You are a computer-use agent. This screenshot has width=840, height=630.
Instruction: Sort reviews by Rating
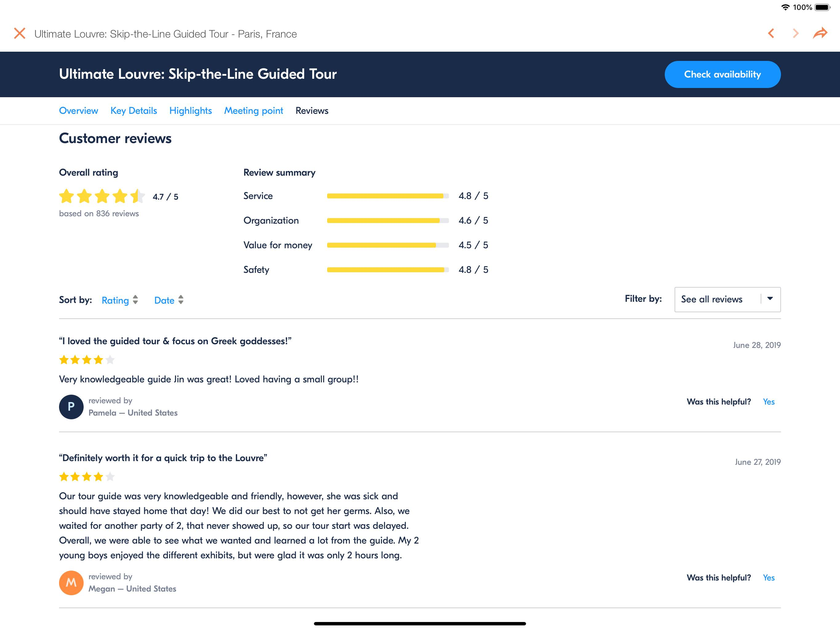pos(115,300)
